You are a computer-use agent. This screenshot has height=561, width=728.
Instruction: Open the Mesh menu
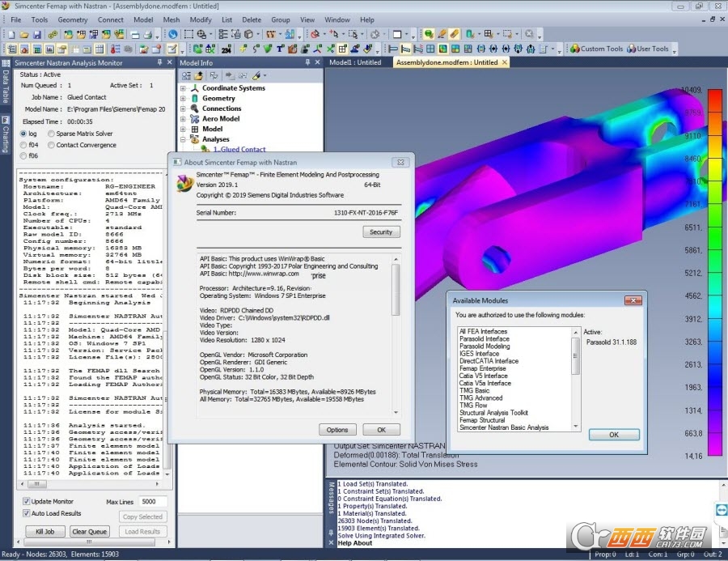point(171,19)
